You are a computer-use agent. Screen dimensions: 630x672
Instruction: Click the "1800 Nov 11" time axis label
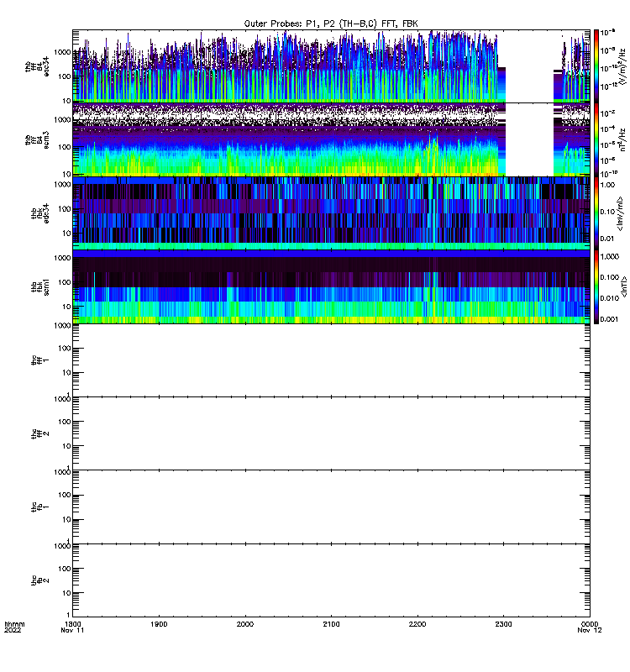tap(72, 627)
